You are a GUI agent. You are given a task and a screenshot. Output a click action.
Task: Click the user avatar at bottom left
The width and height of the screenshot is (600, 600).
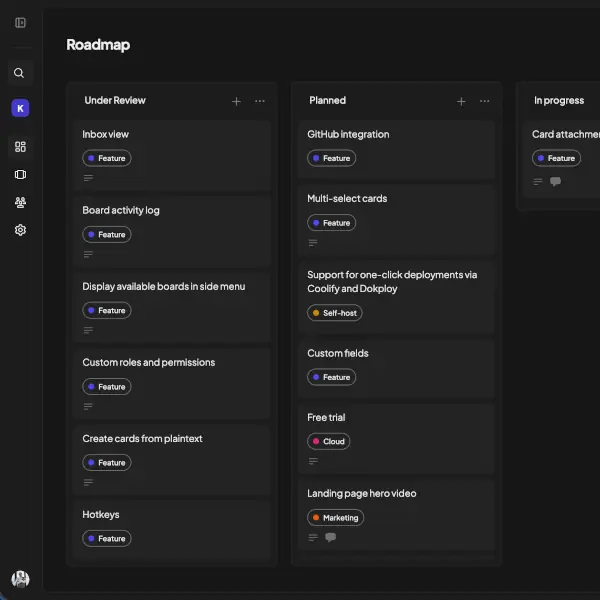coord(20,579)
